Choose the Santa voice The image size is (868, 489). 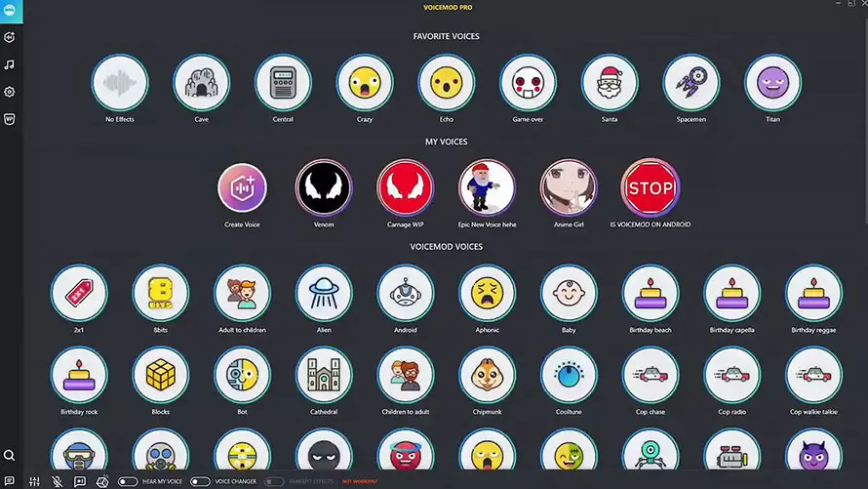[x=610, y=83]
